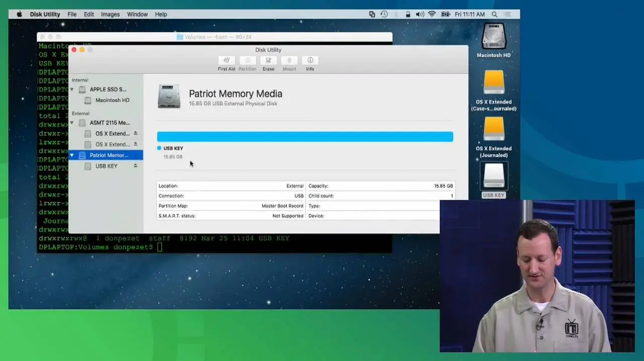Screen dimensions: 644x361
Task: Collapse the APPLE SSD disclosure triangle
Action: [72, 89]
